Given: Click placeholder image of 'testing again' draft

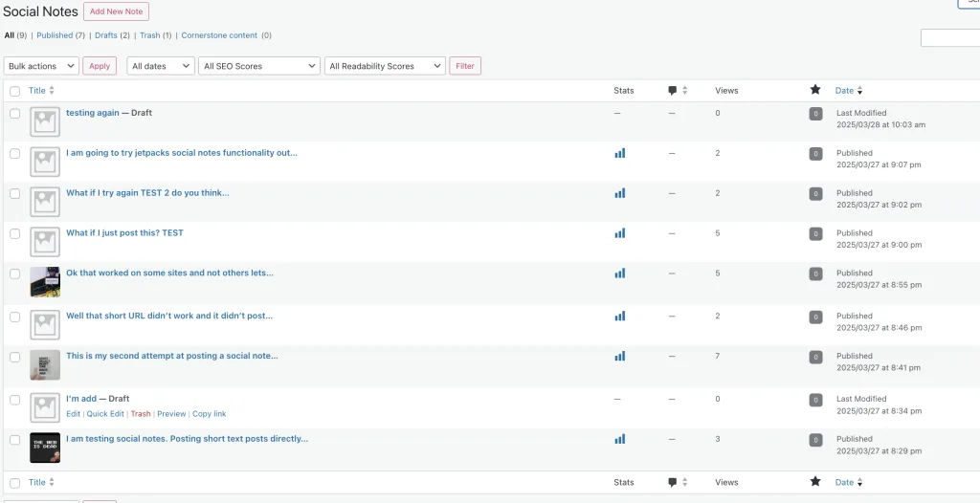Looking at the screenshot, I should coord(45,121).
